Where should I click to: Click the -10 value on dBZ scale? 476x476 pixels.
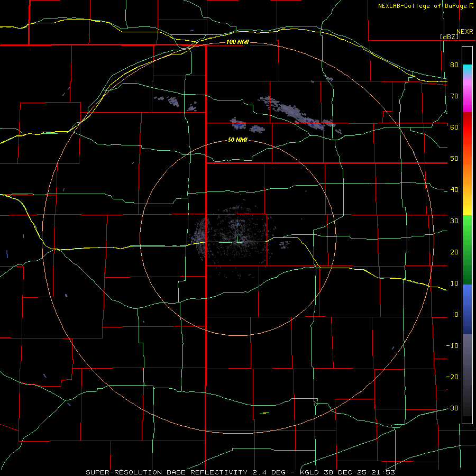point(452,346)
